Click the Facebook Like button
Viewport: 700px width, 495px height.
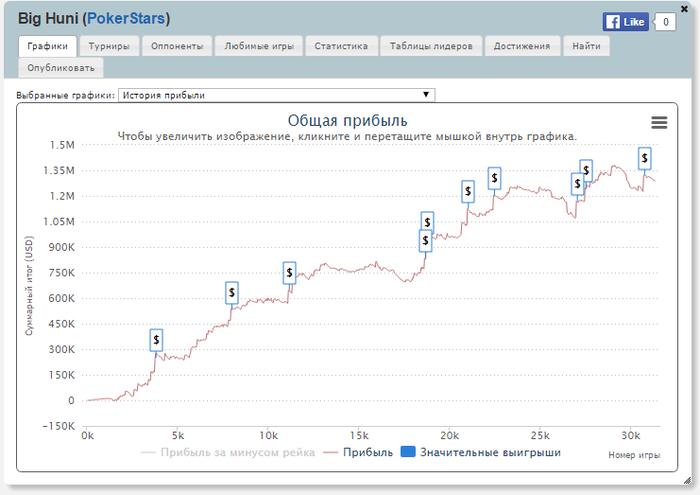pos(625,21)
